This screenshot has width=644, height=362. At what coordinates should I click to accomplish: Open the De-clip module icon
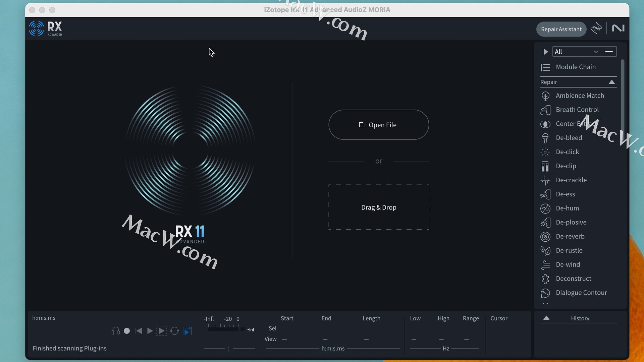click(545, 166)
